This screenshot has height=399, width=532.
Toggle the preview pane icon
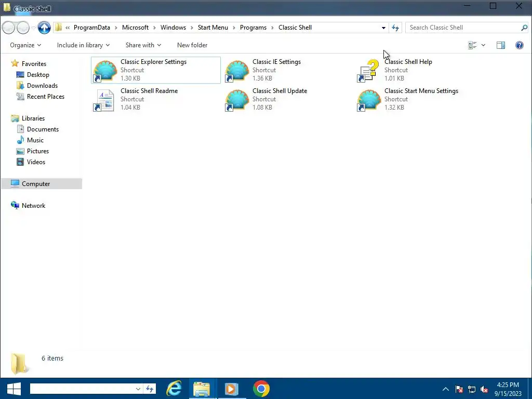click(x=501, y=45)
